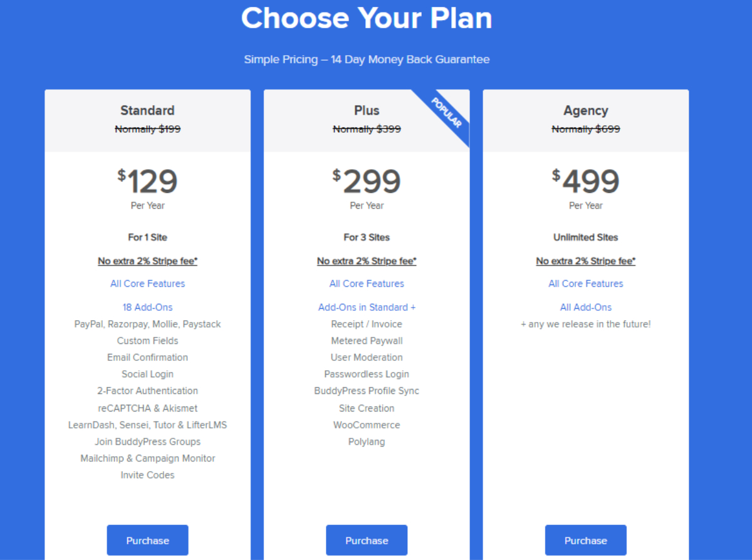Follow the Plus plan's All Core Features link
This screenshot has width=752, height=560.
[x=367, y=284]
